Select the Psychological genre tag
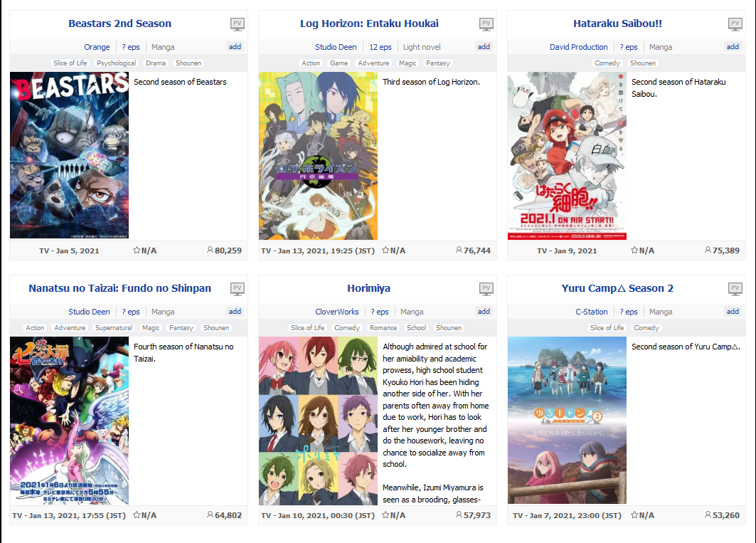756x543 pixels. [x=116, y=63]
